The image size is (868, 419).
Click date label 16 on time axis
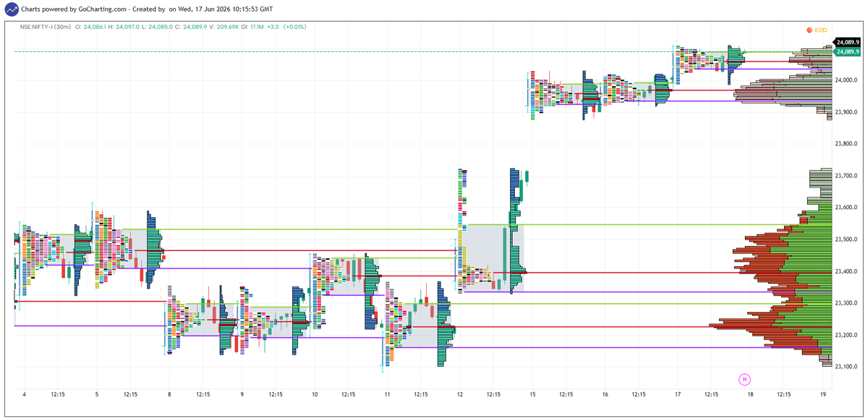605,395
